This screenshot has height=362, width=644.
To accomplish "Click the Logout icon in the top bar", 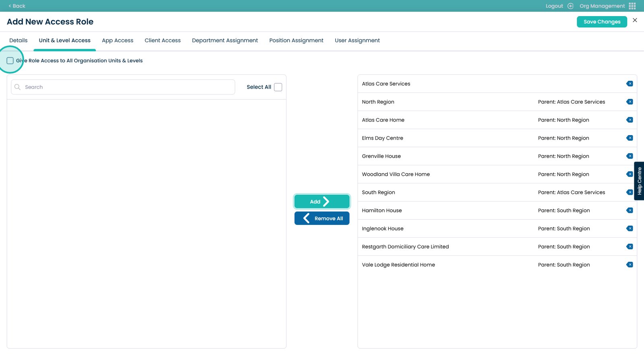I will click(x=570, y=6).
